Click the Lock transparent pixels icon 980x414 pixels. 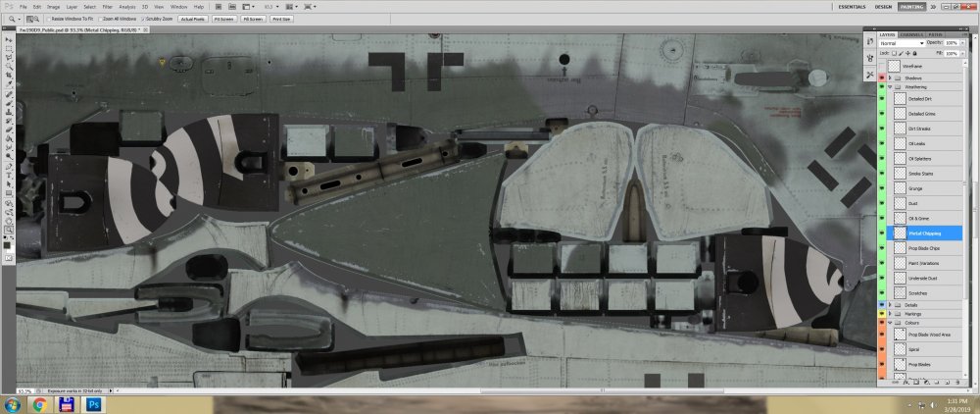(895, 53)
